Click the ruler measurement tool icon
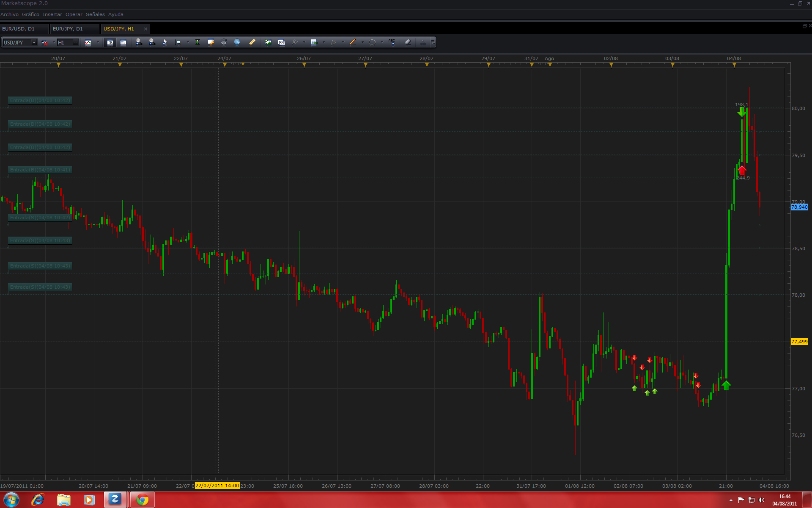This screenshot has width=812, height=508. 252,42
